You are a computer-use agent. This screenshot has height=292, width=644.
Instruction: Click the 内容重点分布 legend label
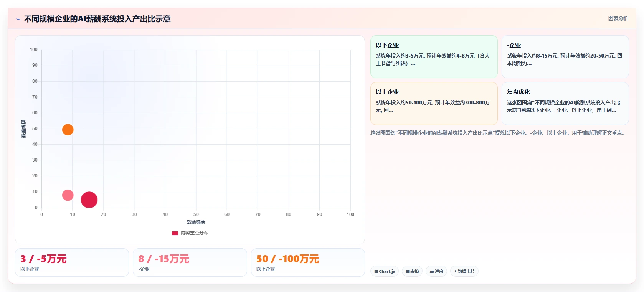195,233
